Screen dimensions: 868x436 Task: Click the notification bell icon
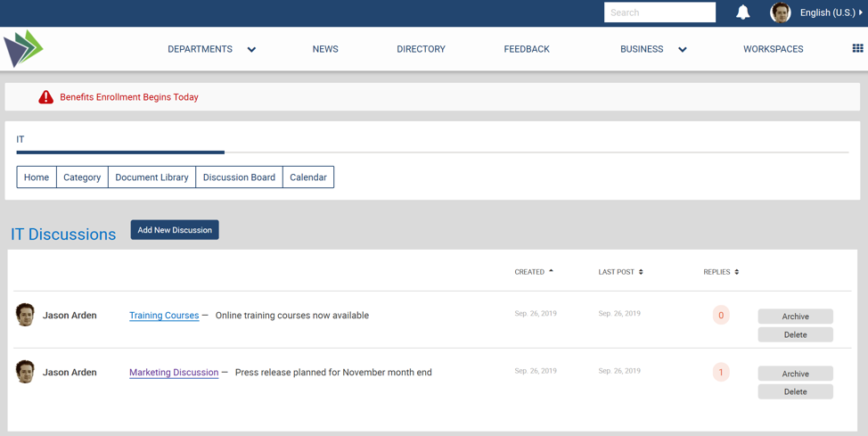[742, 12]
